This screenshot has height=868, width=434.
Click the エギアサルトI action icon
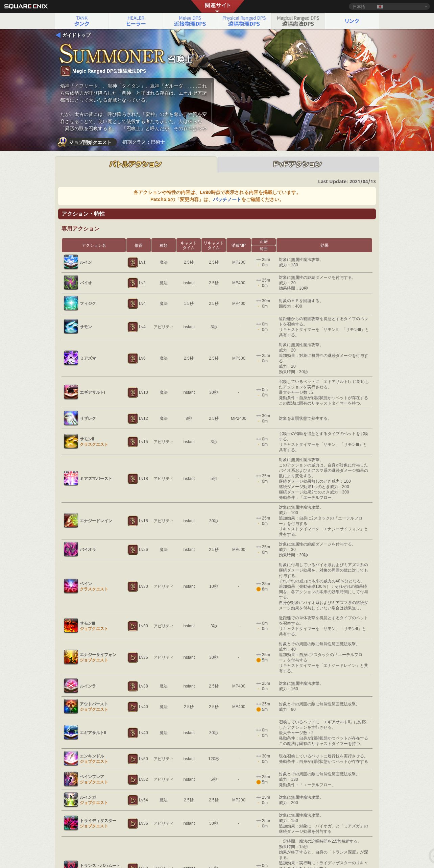pyautogui.click(x=71, y=392)
